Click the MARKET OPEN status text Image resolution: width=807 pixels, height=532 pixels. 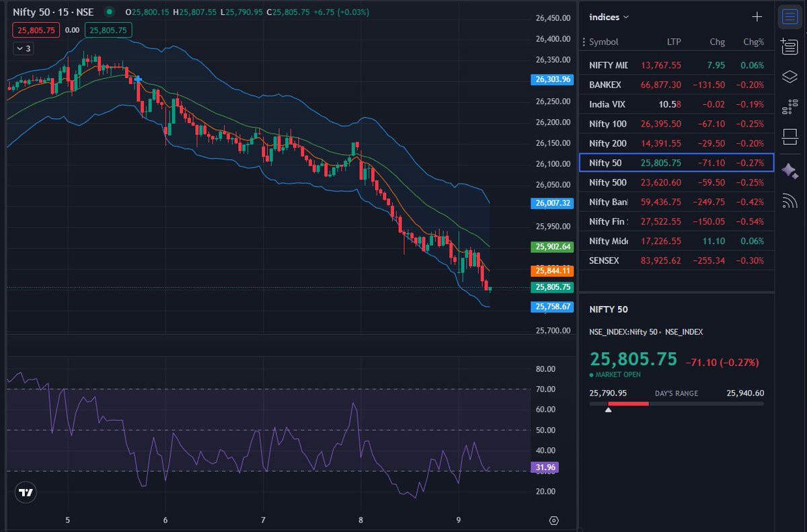click(618, 375)
